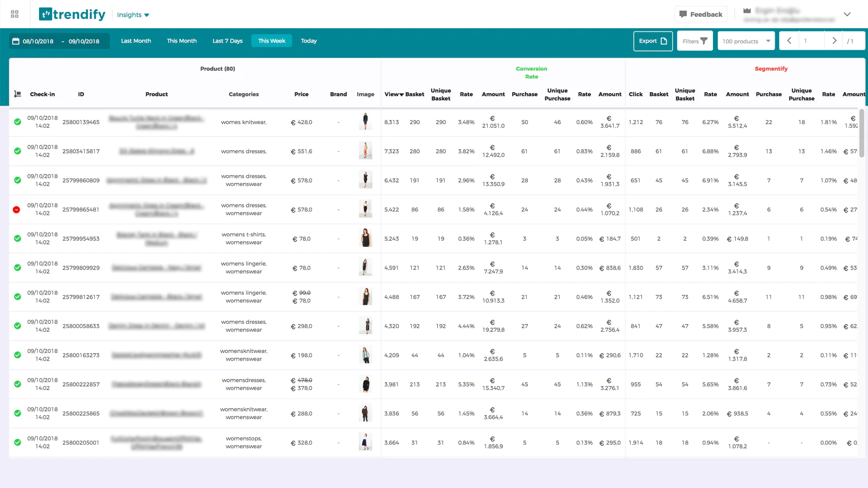The height and width of the screenshot is (488, 868).
Task: Click the page number input field
Action: [811, 41]
